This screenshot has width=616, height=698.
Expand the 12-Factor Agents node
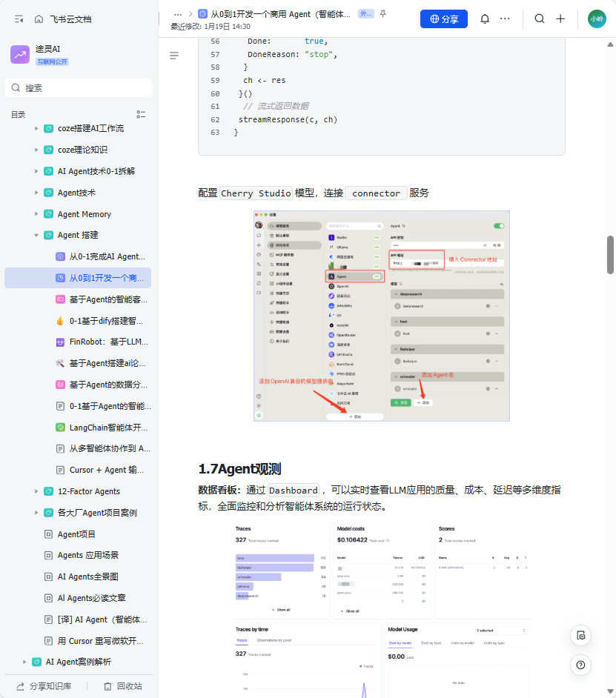36,491
